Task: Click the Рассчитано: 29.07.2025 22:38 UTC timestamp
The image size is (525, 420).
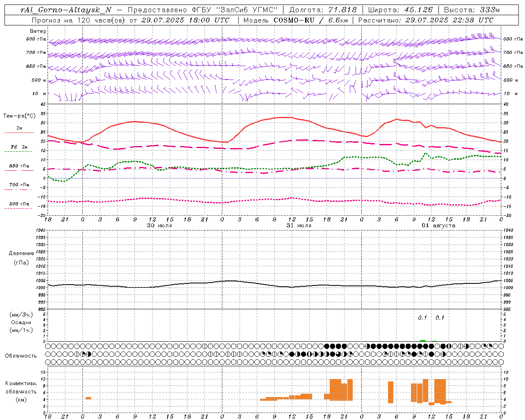Action: 426,20
